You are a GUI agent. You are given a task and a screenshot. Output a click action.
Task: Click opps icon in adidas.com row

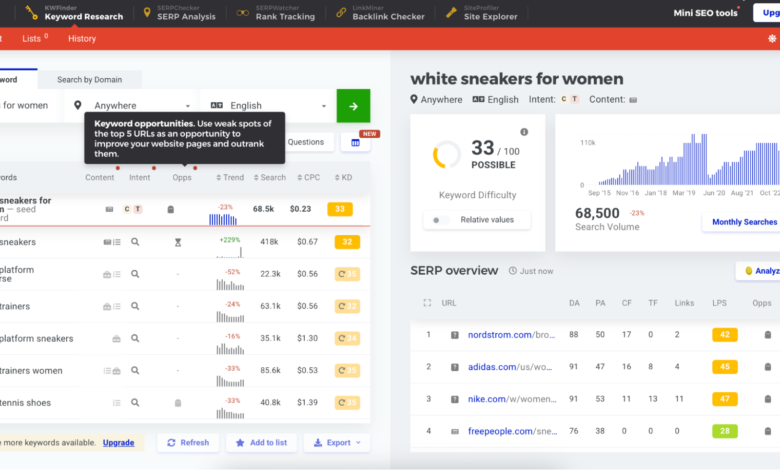click(768, 367)
